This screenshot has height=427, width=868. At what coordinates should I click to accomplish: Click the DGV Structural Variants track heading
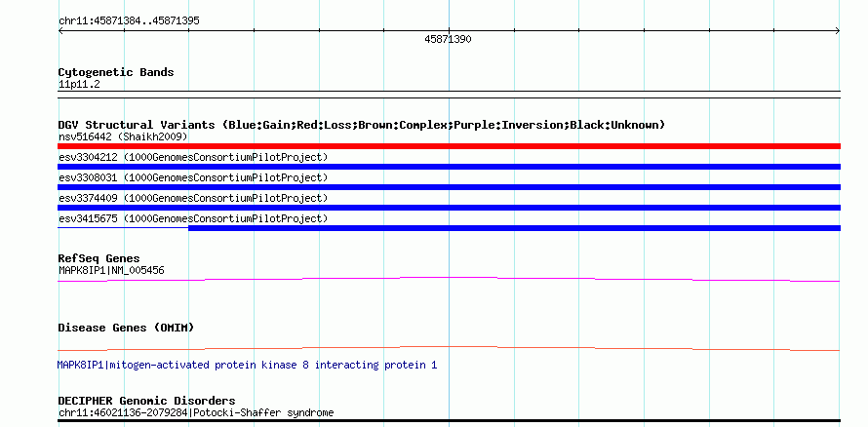pyautogui.click(x=362, y=125)
